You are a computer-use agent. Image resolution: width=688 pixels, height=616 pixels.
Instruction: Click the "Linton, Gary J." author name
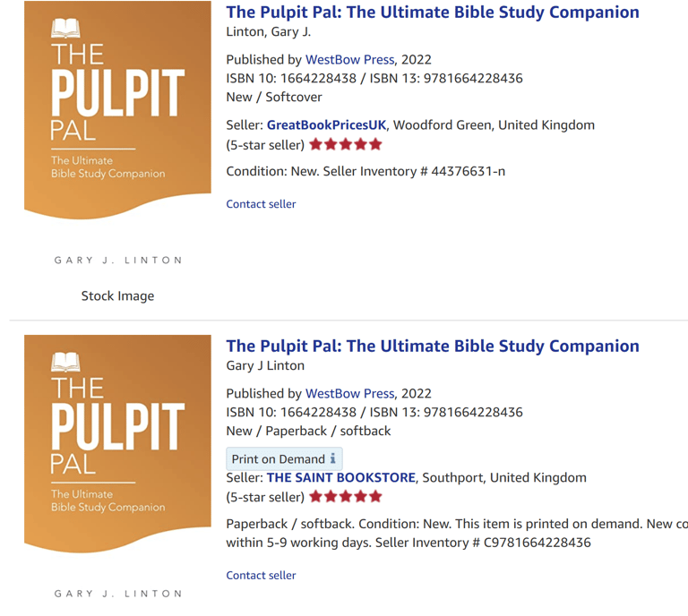point(268,32)
